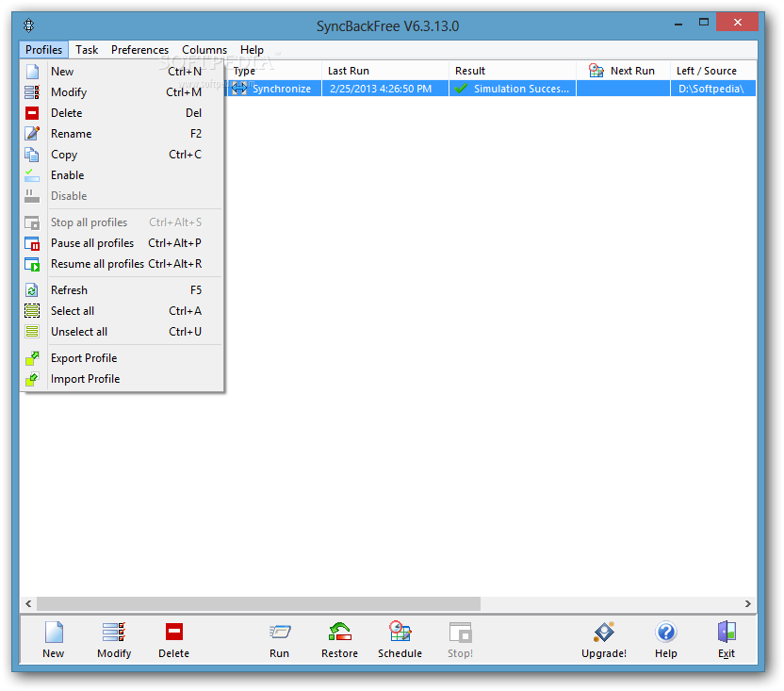Click the 'Simulation Succes...' result cell
The height and width of the screenshot is (691, 784).
click(513, 89)
